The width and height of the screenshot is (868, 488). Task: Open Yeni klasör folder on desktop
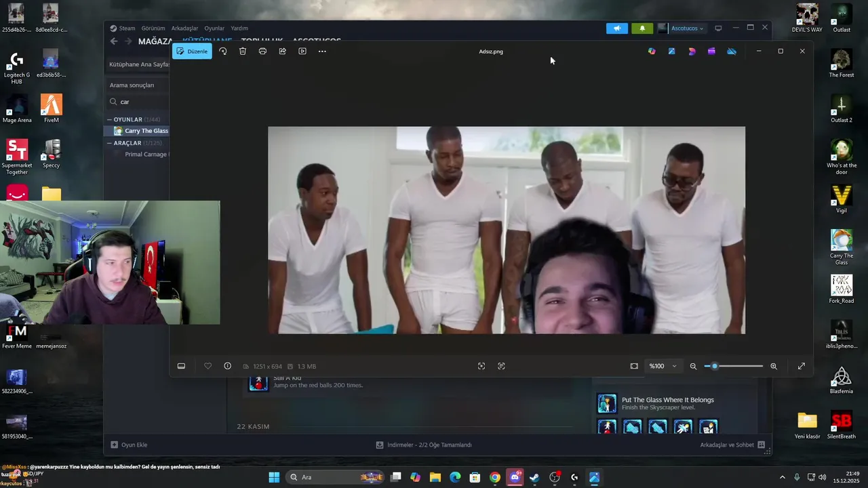(807, 425)
